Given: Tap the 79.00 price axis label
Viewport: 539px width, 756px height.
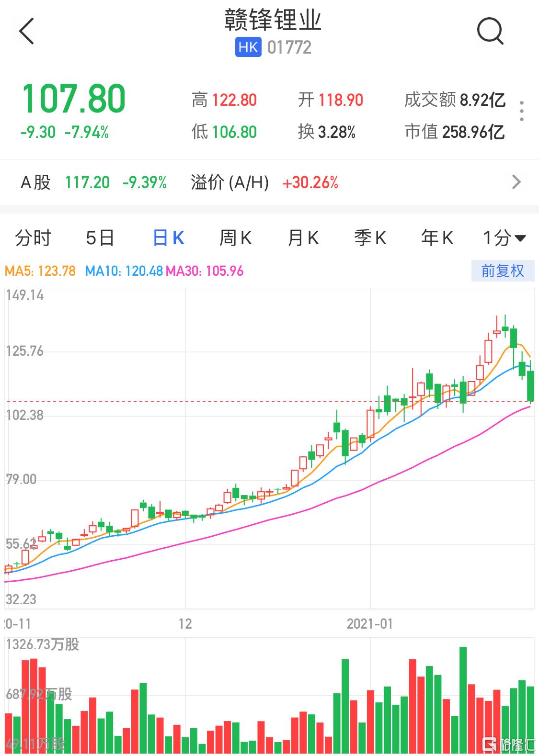Looking at the screenshot, I should [x=22, y=479].
